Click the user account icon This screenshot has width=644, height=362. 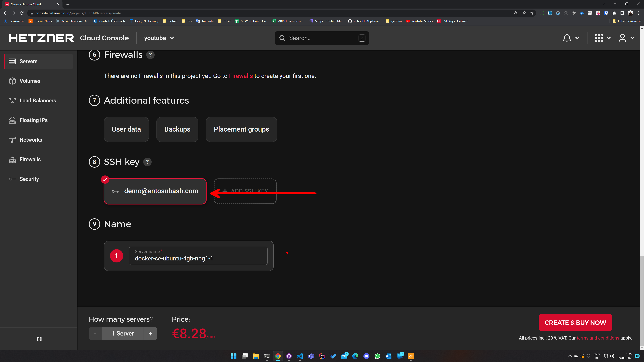click(x=622, y=38)
